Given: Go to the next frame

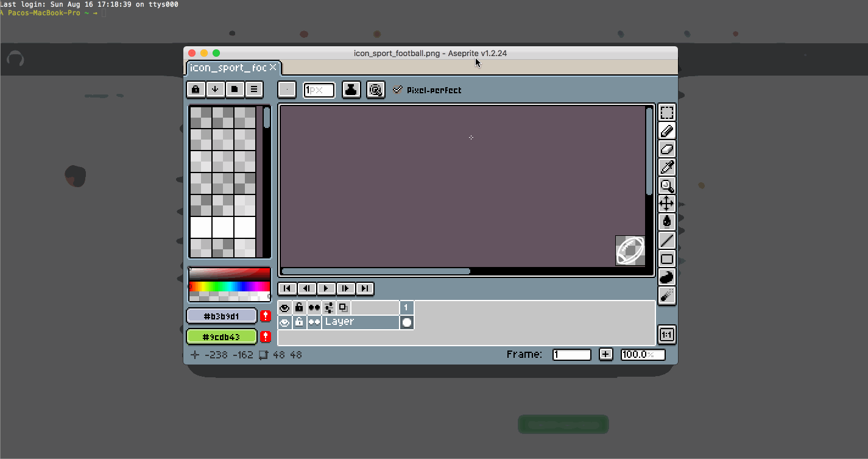Looking at the screenshot, I should 345,288.
